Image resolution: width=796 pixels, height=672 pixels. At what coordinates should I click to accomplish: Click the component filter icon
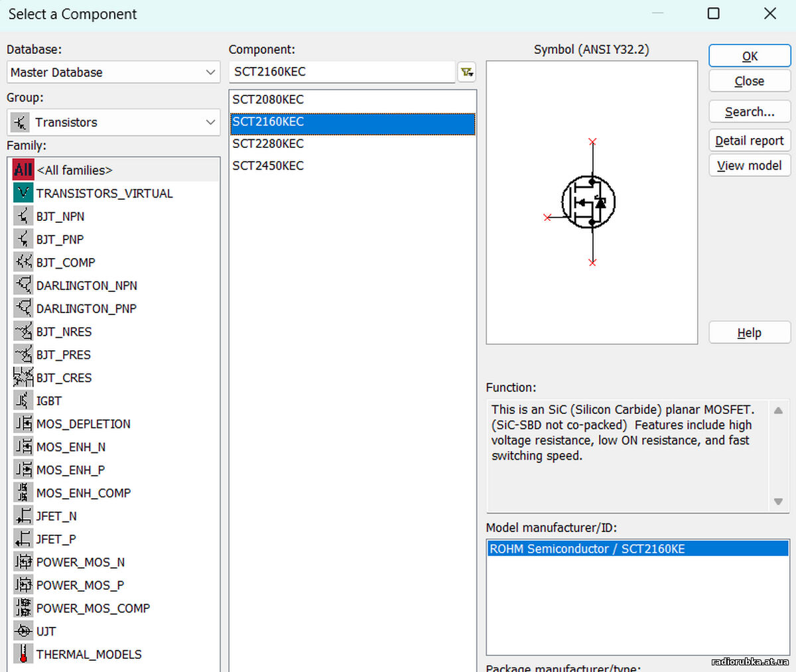466,72
